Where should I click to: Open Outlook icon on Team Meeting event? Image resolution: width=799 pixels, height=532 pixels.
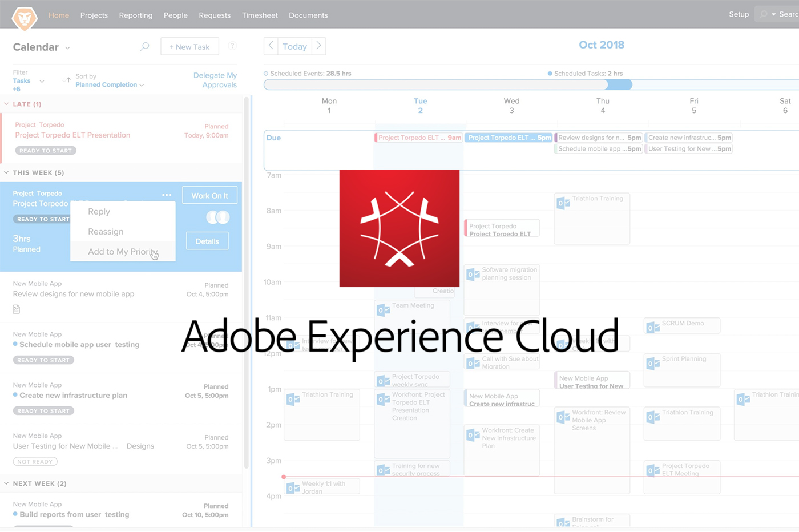383,310
